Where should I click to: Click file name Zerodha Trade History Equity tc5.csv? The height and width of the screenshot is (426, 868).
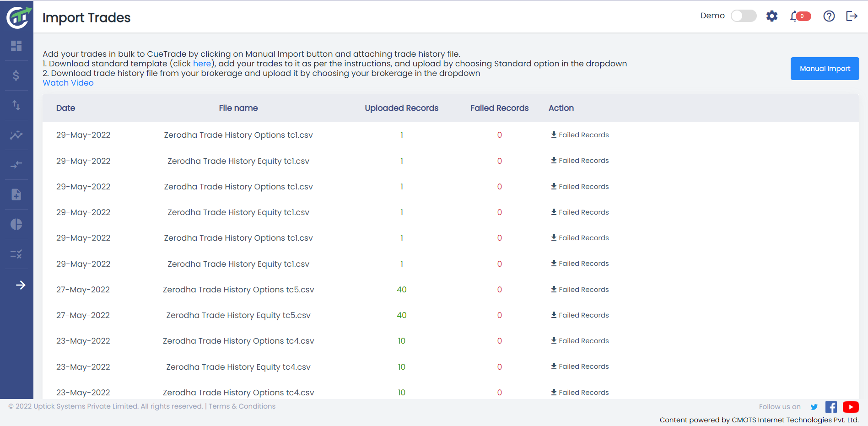point(238,315)
